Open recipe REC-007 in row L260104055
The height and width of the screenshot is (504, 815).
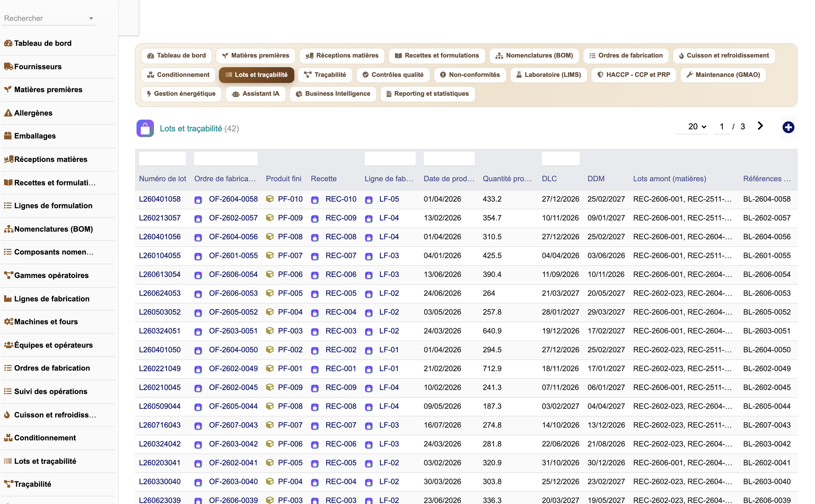tap(341, 255)
